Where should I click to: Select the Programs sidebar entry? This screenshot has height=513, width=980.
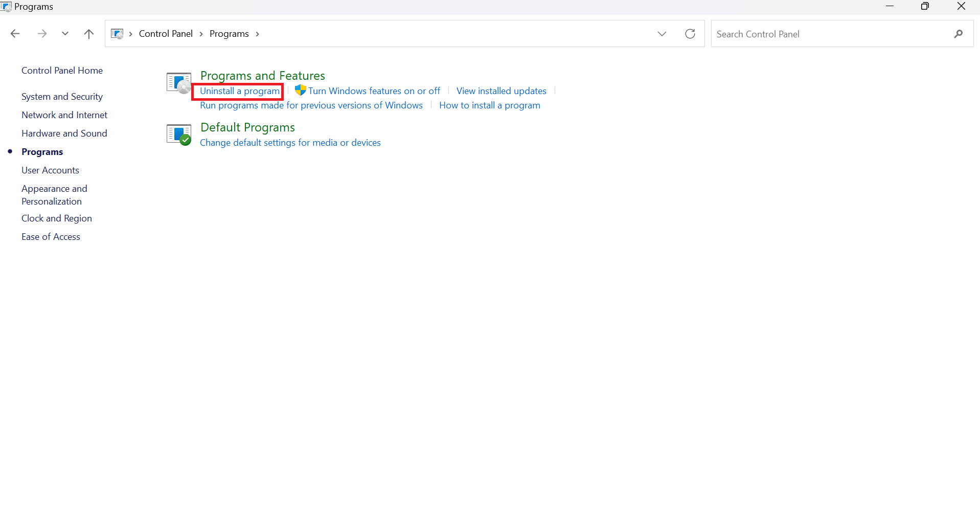[x=42, y=152]
